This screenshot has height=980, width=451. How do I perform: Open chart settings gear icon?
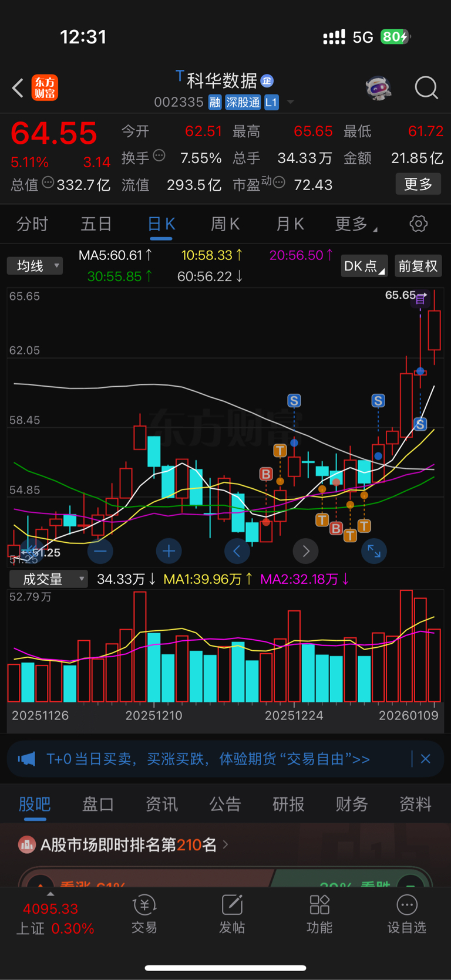pos(419,224)
